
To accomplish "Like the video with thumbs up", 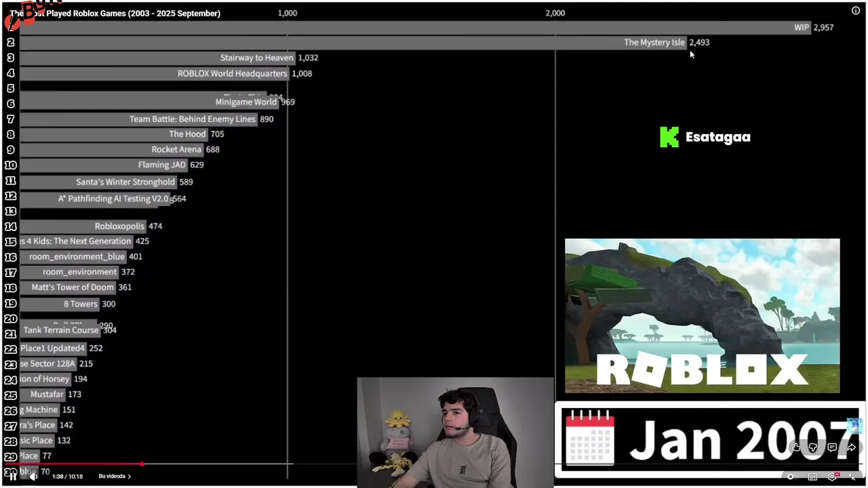I will (796, 447).
